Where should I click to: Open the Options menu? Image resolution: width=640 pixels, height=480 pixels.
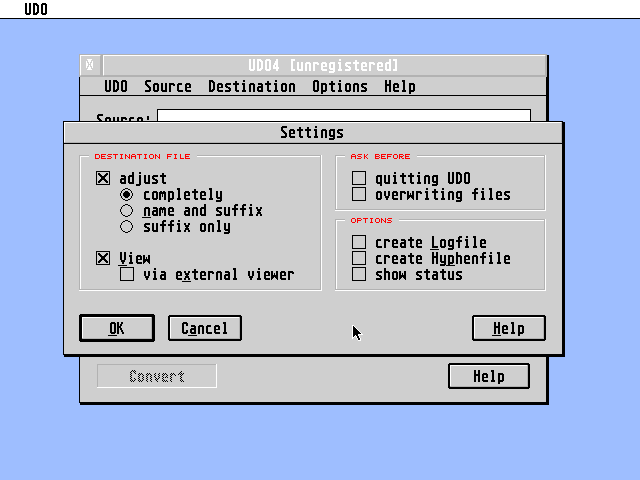340,87
